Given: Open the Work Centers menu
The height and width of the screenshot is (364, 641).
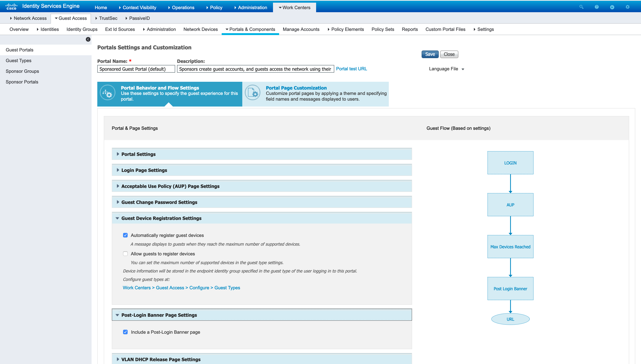Looking at the screenshot, I should click(x=295, y=7).
